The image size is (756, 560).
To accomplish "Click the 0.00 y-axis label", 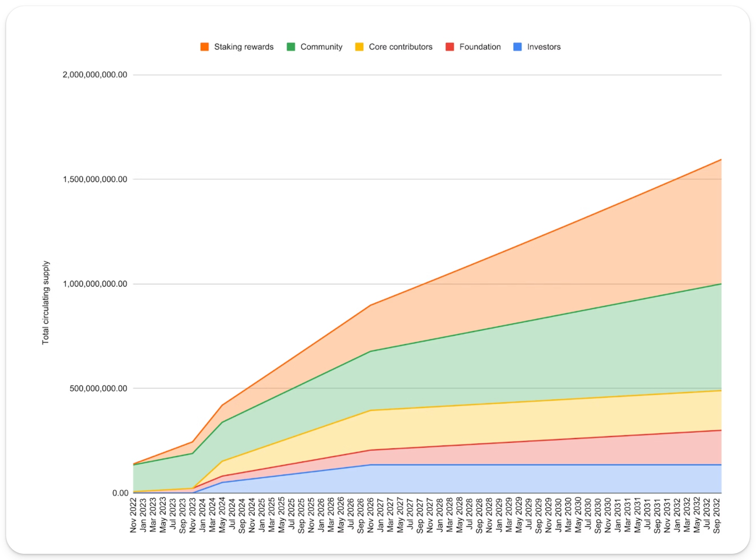I will point(120,493).
